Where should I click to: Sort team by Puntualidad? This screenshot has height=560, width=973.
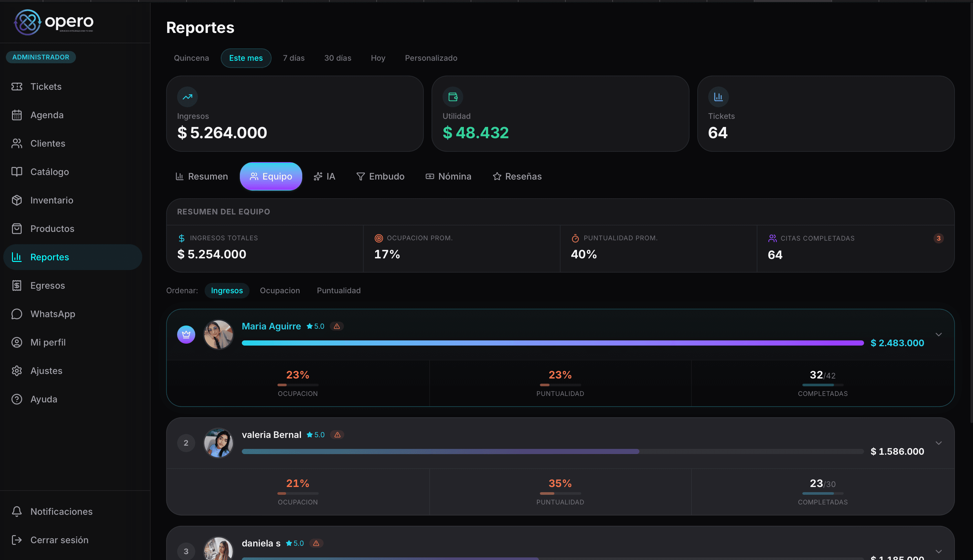click(x=338, y=290)
